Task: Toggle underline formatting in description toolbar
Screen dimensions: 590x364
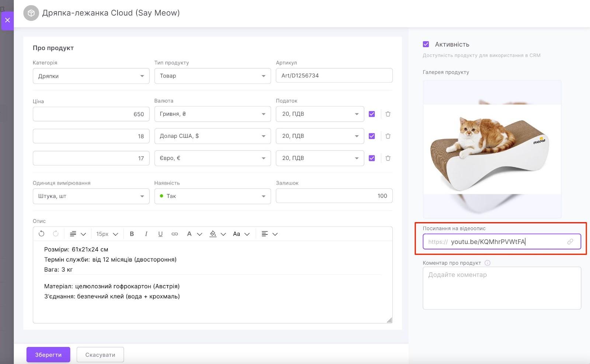Action: click(160, 234)
